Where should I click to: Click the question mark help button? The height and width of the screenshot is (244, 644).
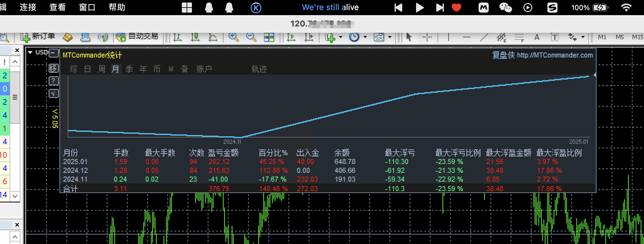point(54,81)
